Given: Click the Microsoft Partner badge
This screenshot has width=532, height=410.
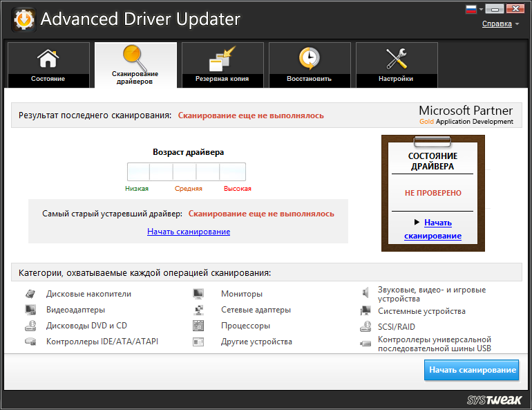Looking at the screenshot, I should 466,115.
